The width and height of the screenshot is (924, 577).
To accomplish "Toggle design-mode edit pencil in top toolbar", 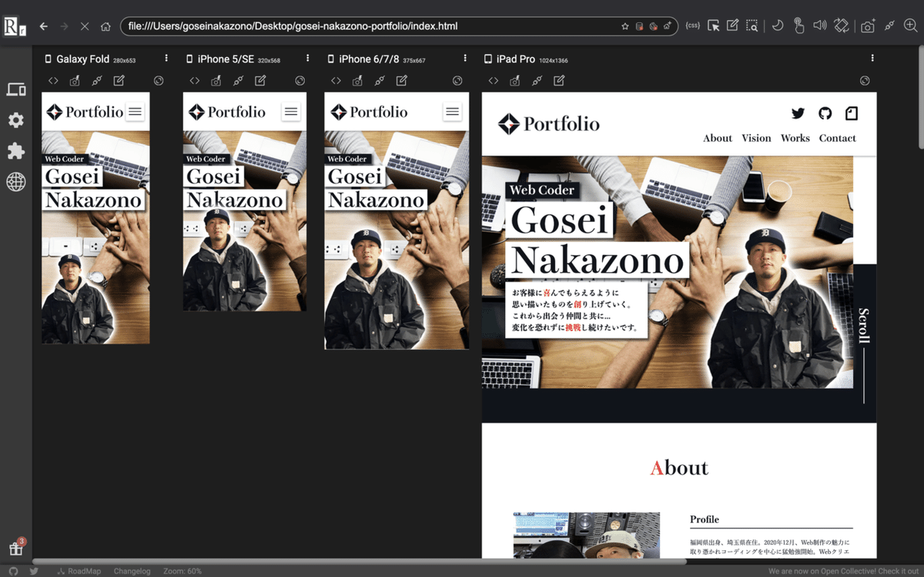I will coord(732,26).
